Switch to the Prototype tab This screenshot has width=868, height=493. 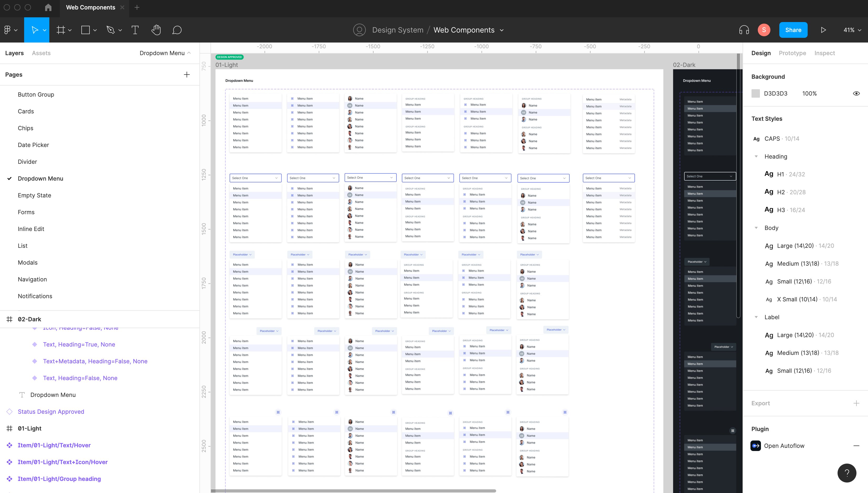click(792, 53)
